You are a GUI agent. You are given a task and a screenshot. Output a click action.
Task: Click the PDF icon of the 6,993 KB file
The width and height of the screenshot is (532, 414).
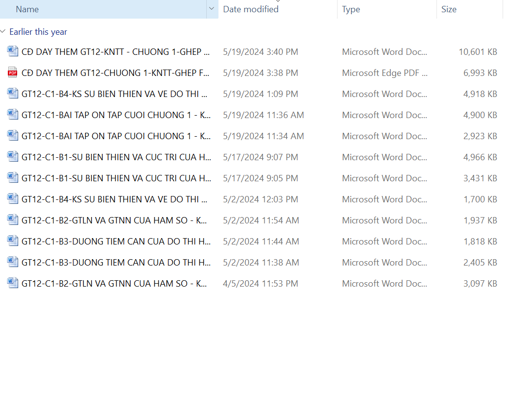pyautogui.click(x=12, y=73)
